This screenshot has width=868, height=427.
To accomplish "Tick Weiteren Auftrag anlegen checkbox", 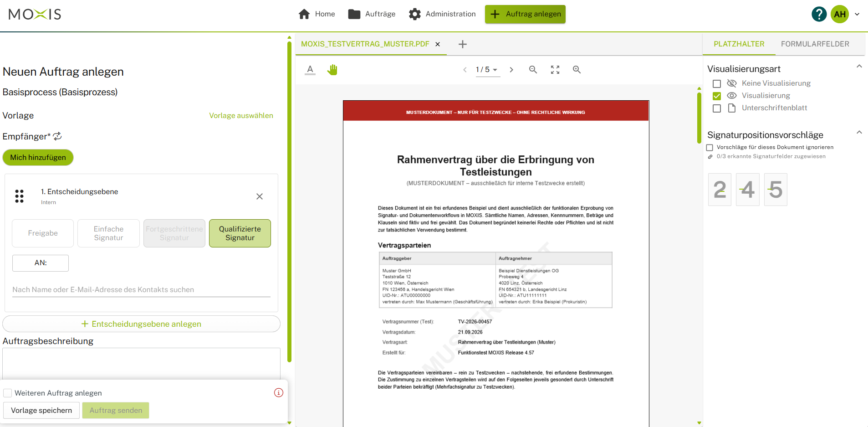I will tap(8, 393).
